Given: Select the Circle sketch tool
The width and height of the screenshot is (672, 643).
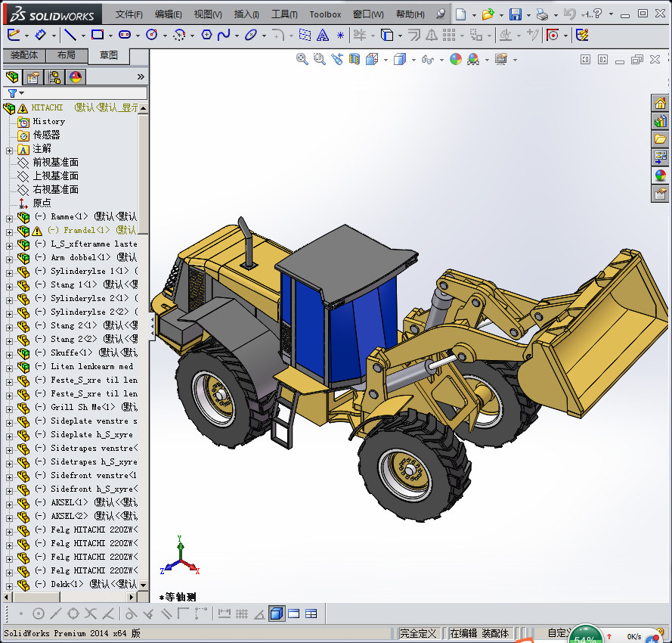Looking at the screenshot, I should (x=152, y=35).
